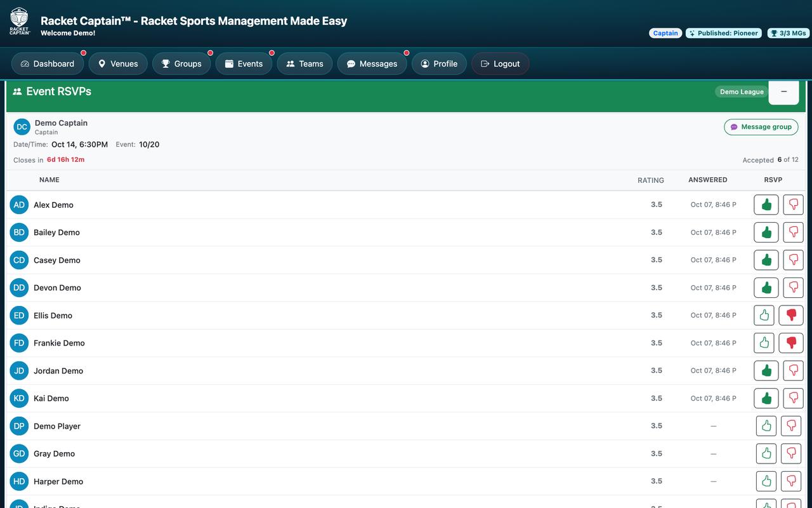Click the Published: Pioneer badge
The image size is (812, 508).
(724, 33)
